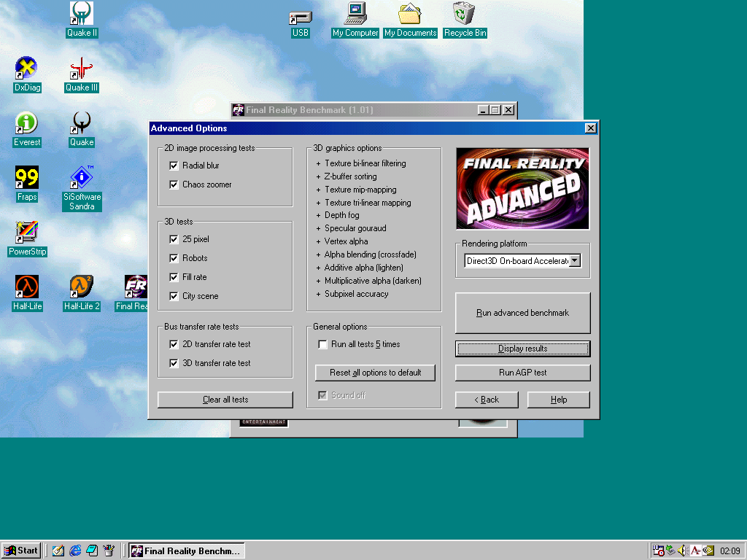Disable the 2D transfer rate test

174,344
